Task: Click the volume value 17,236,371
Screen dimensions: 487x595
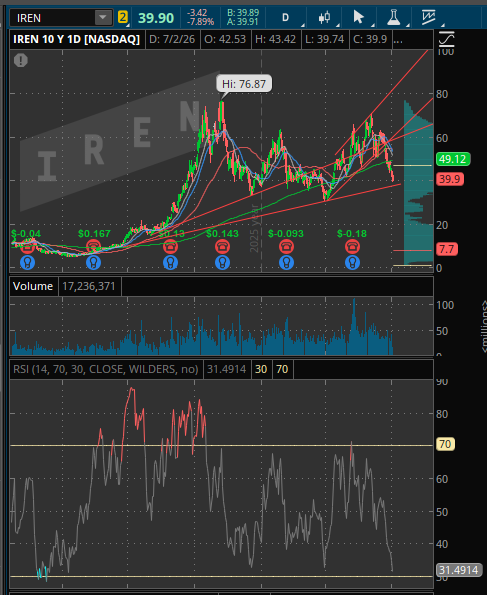Action: [x=89, y=286]
